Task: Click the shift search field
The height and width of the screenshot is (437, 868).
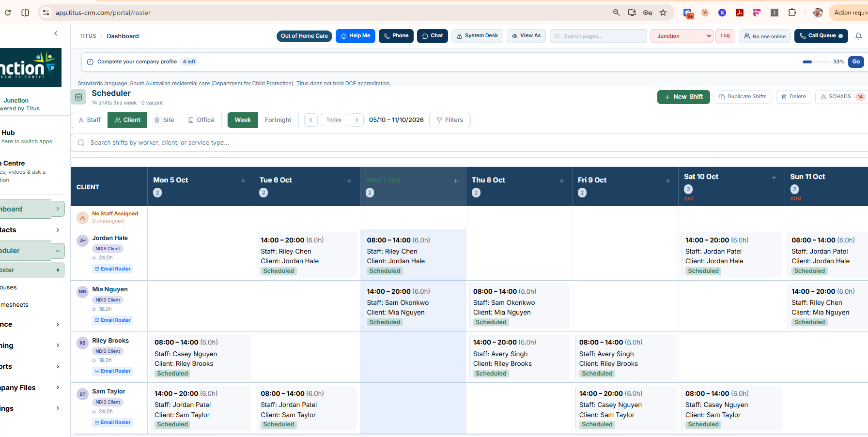Action: coord(469,143)
